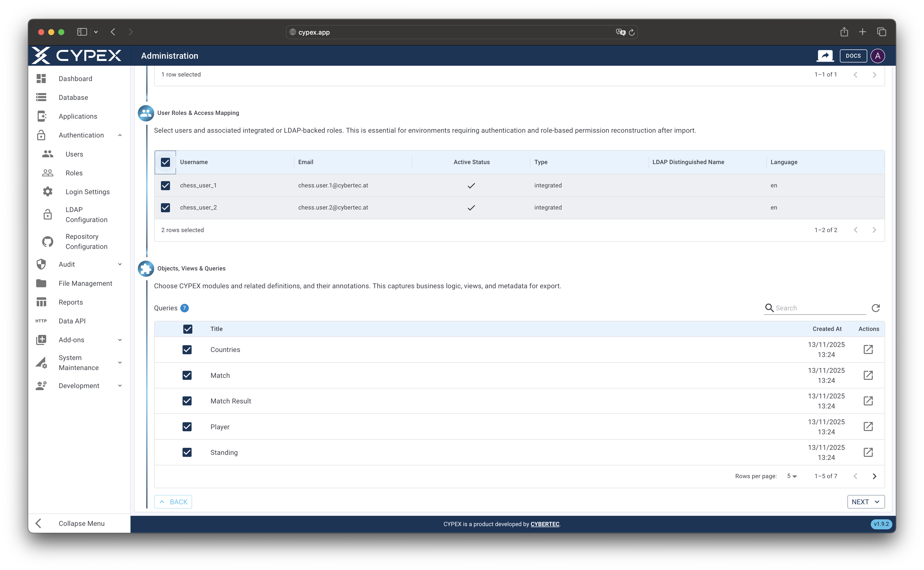Open the Countries query in a new view
Viewport: 924px width, 570px height.
(869, 349)
